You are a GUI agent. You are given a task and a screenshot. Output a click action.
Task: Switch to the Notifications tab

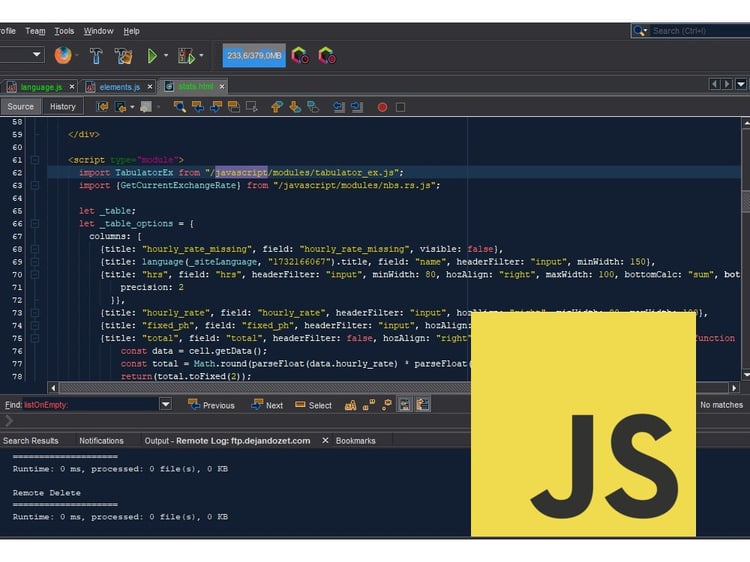(x=101, y=441)
